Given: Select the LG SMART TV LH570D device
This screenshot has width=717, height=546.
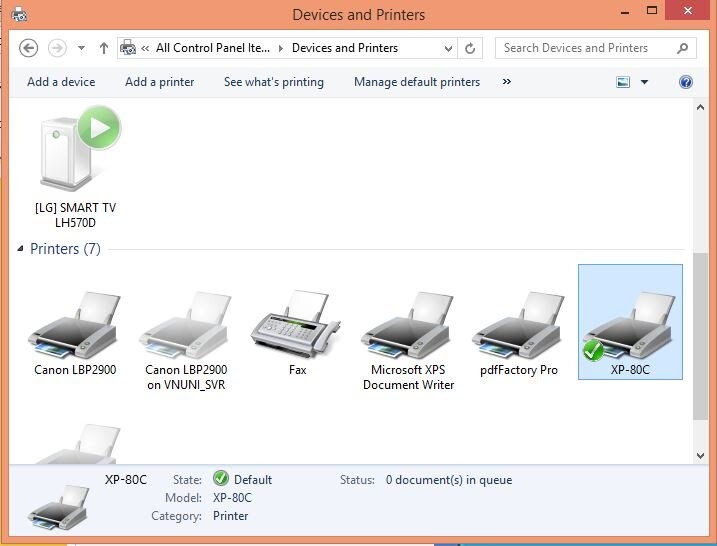Looking at the screenshot, I should pyautogui.click(x=76, y=168).
